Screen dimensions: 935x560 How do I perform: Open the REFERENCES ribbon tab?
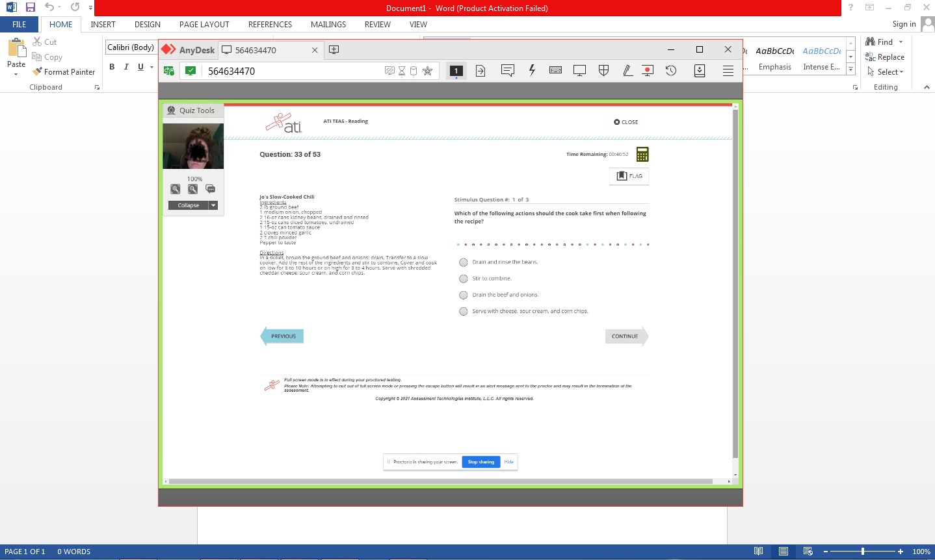tap(270, 25)
